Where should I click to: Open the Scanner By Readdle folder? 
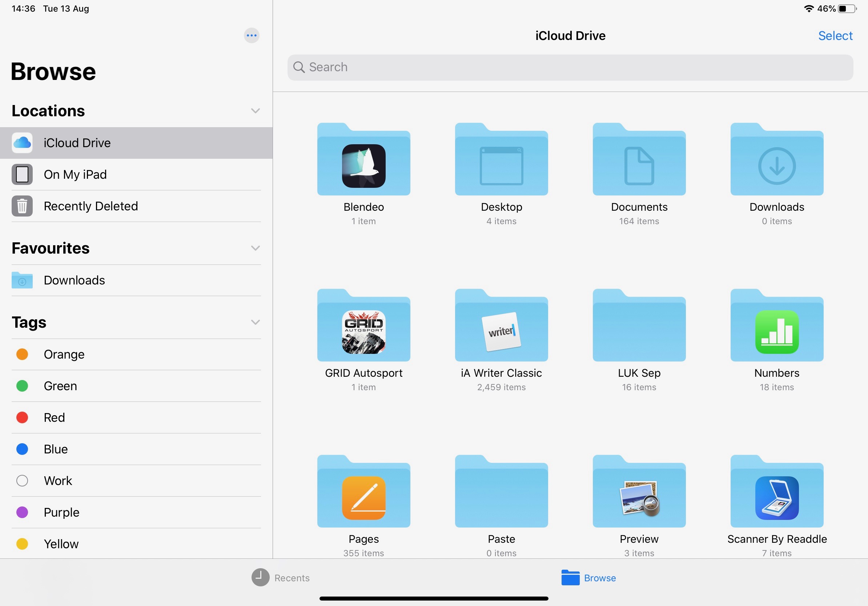[x=777, y=491]
